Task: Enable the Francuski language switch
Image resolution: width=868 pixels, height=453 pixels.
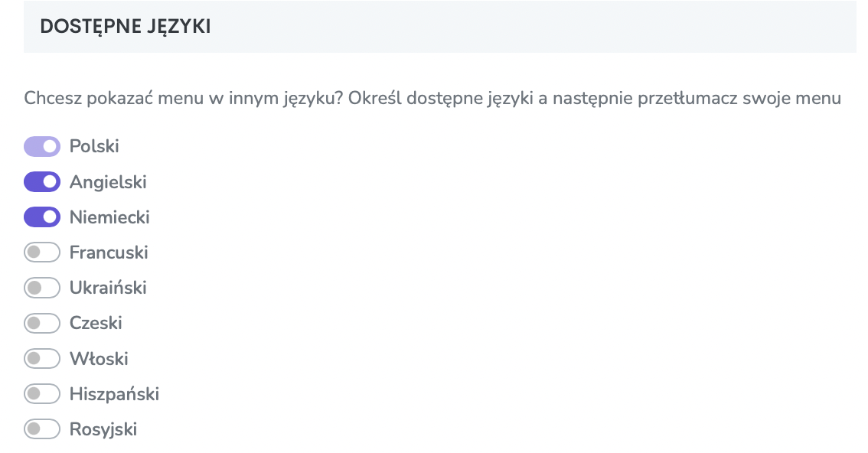Action: pyautogui.click(x=42, y=253)
